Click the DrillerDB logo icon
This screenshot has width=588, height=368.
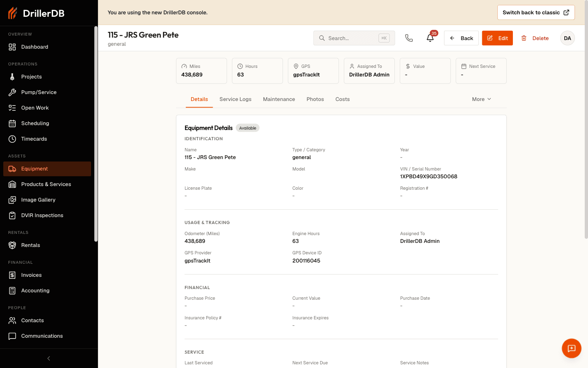click(13, 13)
